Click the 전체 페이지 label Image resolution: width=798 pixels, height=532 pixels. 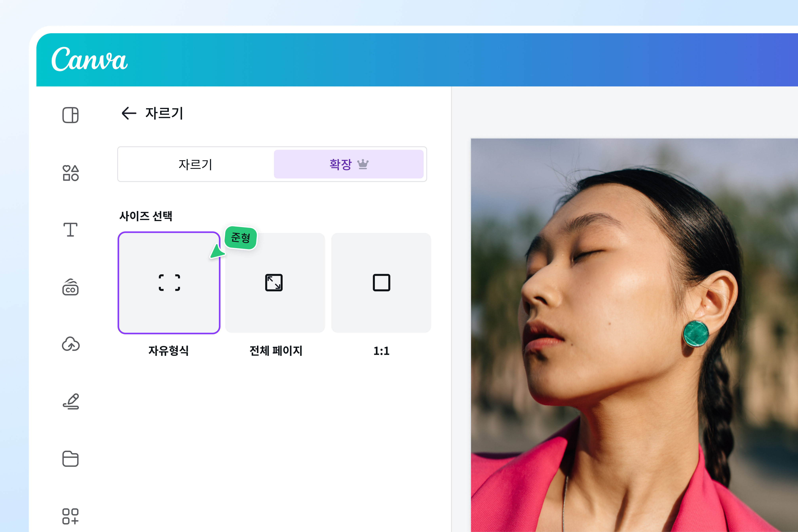[276, 351]
